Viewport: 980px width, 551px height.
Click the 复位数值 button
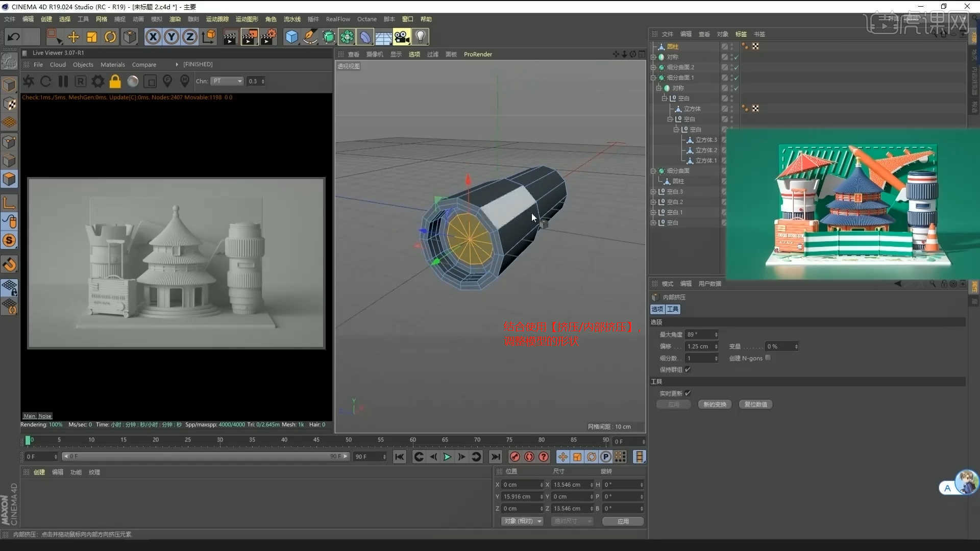755,404
